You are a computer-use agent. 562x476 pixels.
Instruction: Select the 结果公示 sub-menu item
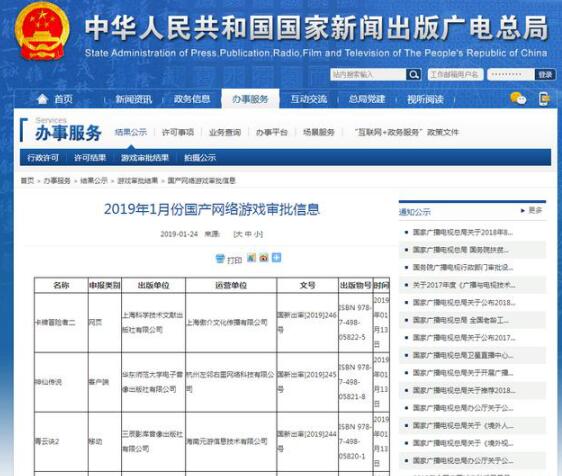point(131,132)
